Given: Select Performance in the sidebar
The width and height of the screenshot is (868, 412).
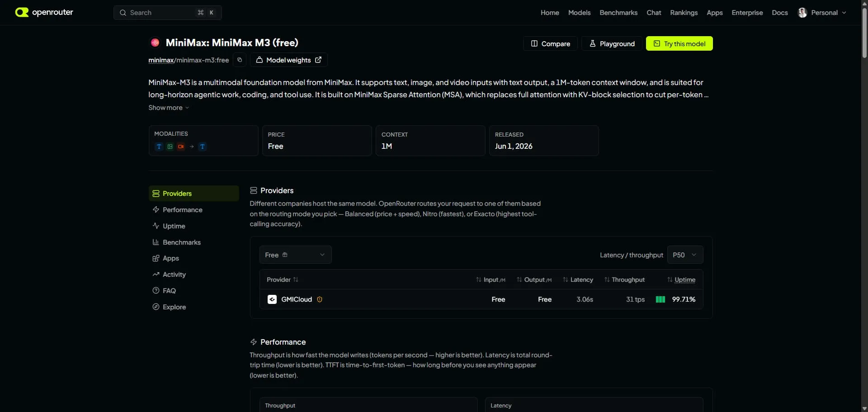Looking at the screenshot, I should [193, 209].
